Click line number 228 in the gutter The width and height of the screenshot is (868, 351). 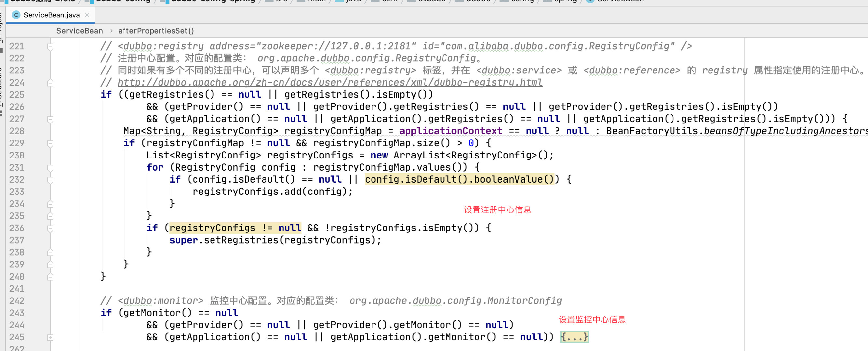[17, 131]
